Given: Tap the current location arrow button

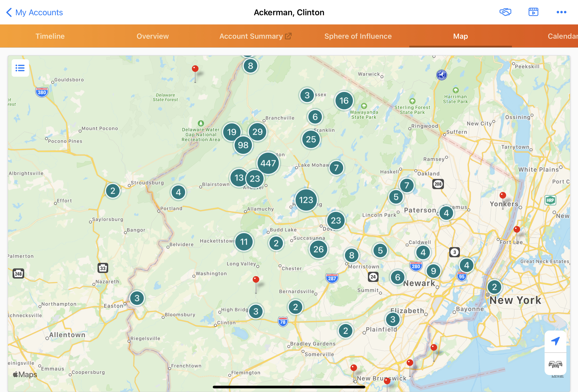Looking at the screenshot, I should [555, 341].
